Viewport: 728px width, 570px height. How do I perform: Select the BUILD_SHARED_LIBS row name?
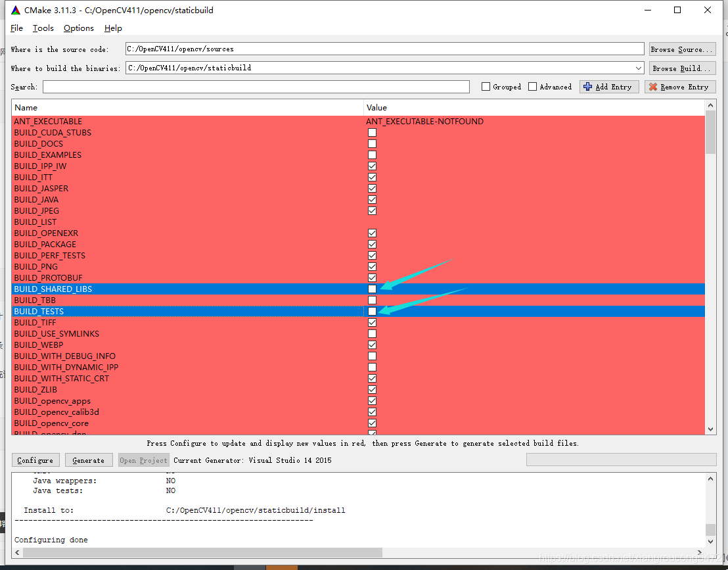pyautogui.click(x=53, y=289)
